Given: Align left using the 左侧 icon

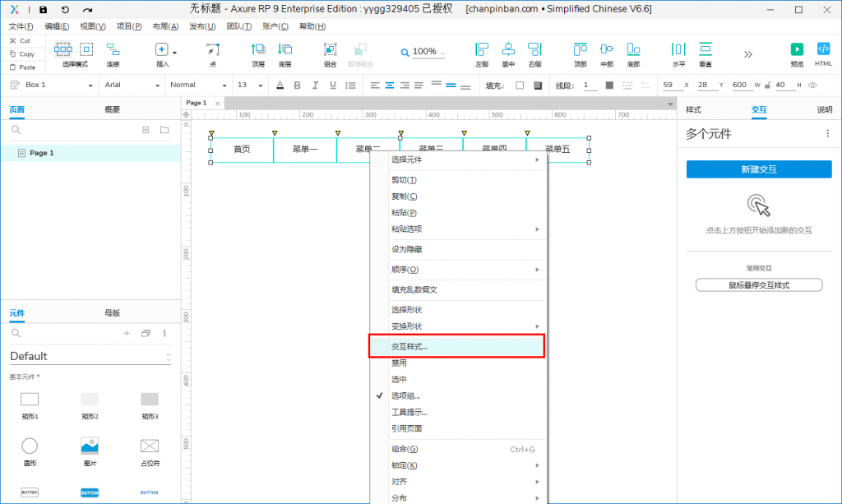Looking at the screenshot, I should coord(481,49).
